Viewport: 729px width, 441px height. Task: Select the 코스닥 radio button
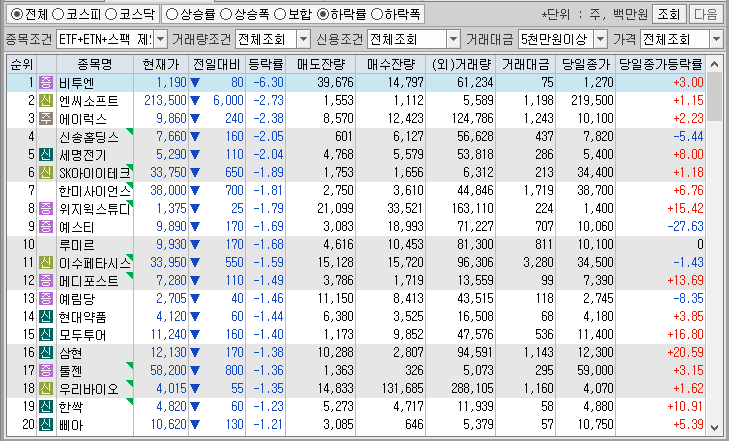(110, 14)
